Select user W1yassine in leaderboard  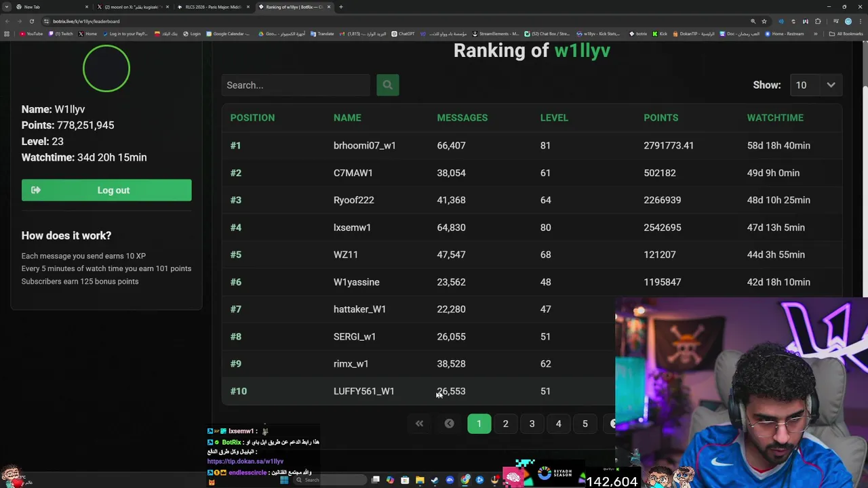356,282
